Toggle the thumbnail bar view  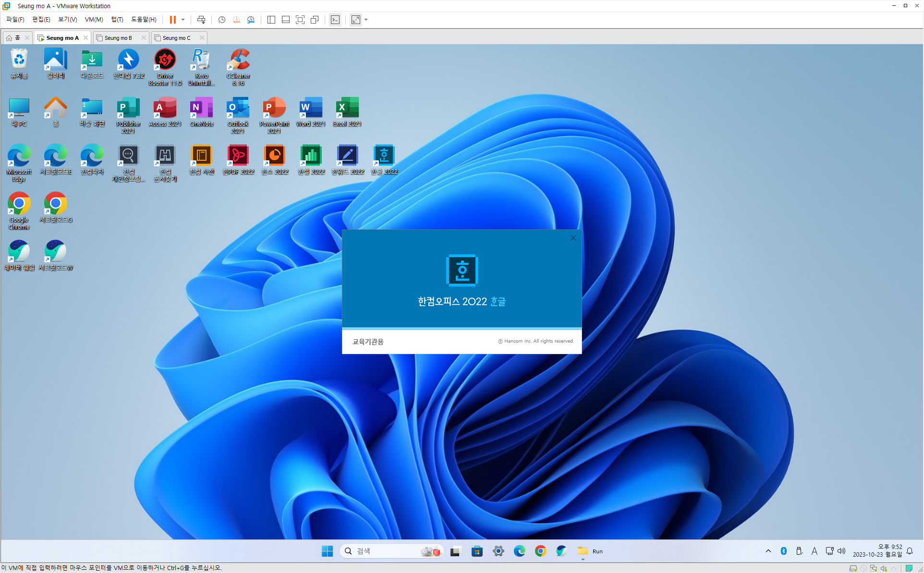point(286,20)
